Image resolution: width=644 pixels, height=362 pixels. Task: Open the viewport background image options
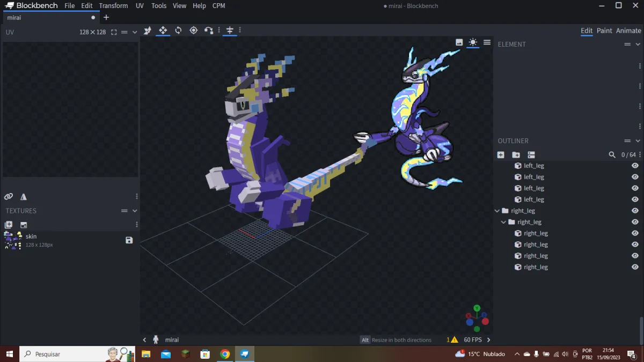point(459,42)
